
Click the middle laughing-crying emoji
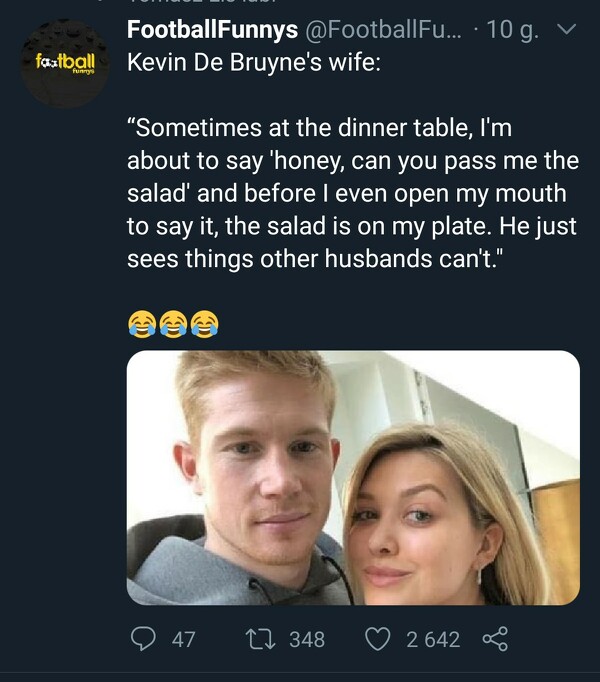coord(173,322)
